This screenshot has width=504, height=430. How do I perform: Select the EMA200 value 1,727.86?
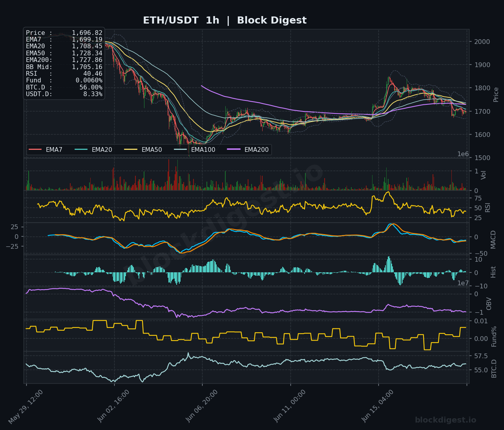point(87,60)
